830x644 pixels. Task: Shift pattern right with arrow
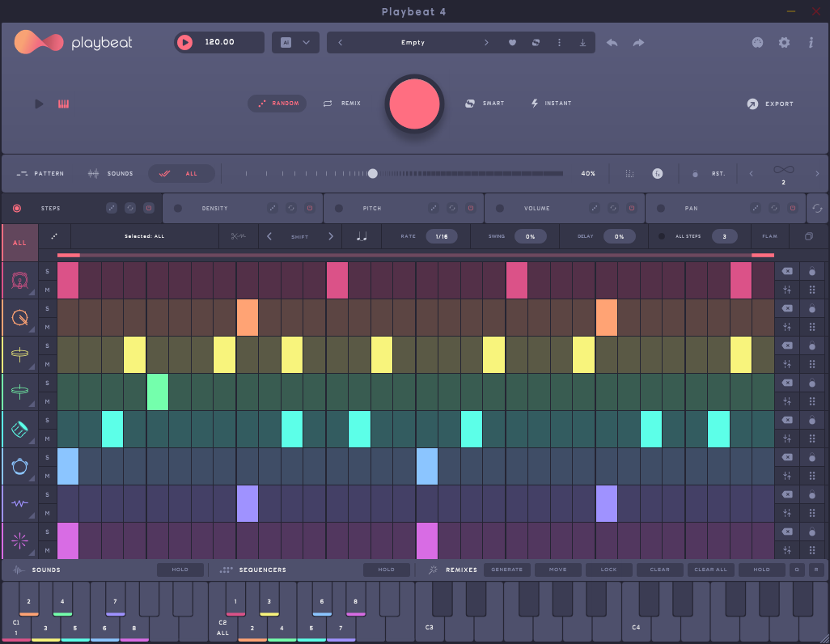click(331, 236)
